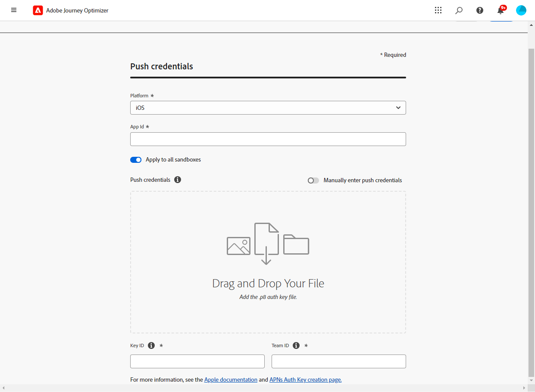Open the app switcher grid
Viewport: 535px width, 392px height.
[x=438, y=10]
